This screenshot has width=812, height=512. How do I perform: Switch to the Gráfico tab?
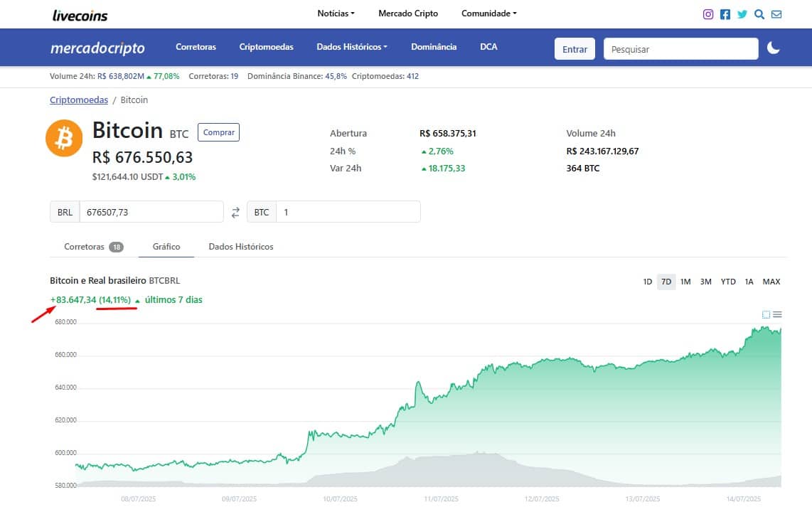click(166, 247)
